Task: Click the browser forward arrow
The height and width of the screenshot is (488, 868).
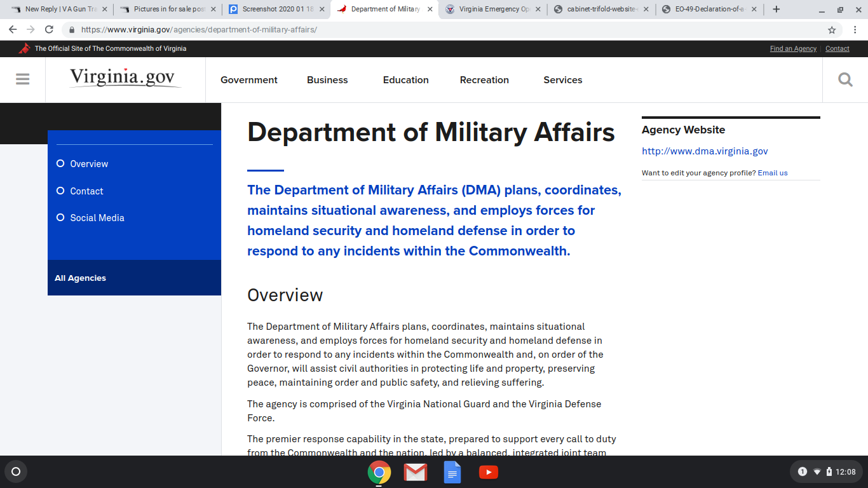Action: (x=31, y=30)
